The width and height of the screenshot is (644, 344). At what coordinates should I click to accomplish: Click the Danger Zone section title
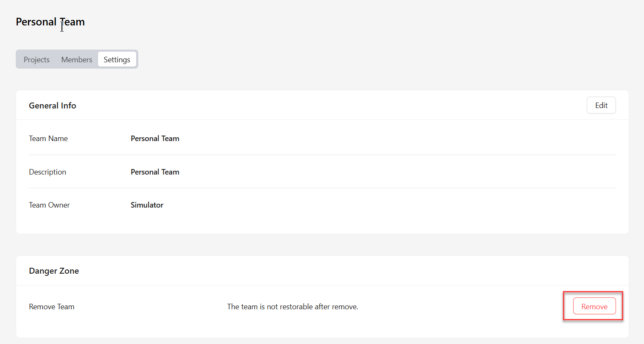54,271
